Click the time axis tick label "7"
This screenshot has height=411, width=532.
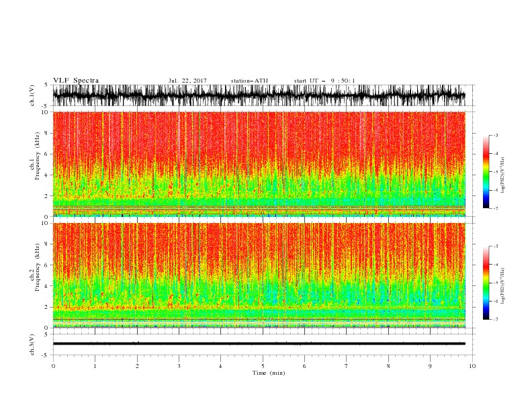(347, 366)
